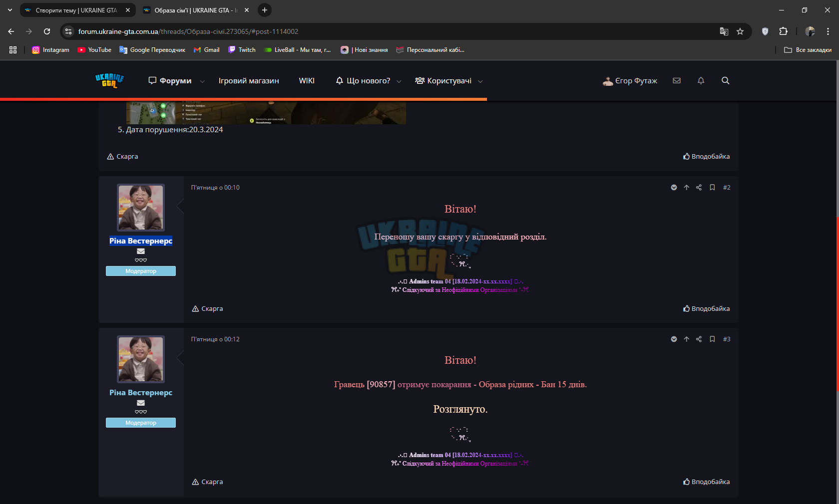The width and height of the screenshot is (839, 504).
Task: View site information icon in address bar
Action: pyautogui.click(x=68, y=31)
